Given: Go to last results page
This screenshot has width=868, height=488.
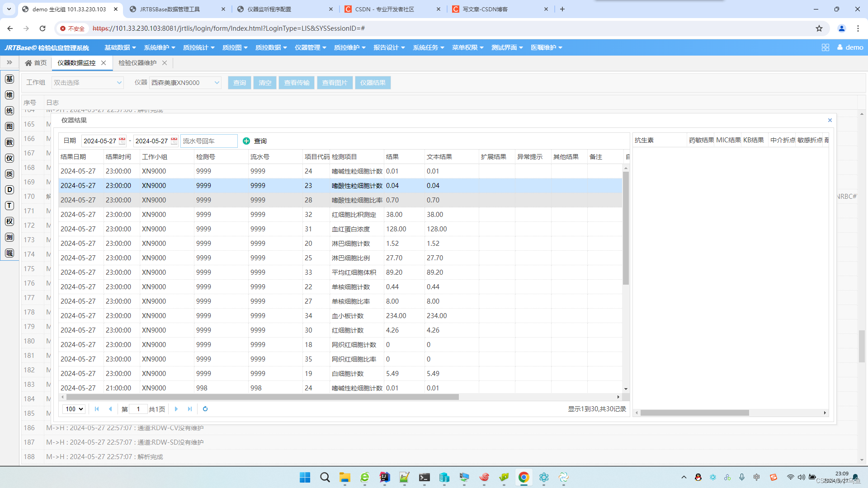Looking at the screenshot, I should (x=190, y=409).
